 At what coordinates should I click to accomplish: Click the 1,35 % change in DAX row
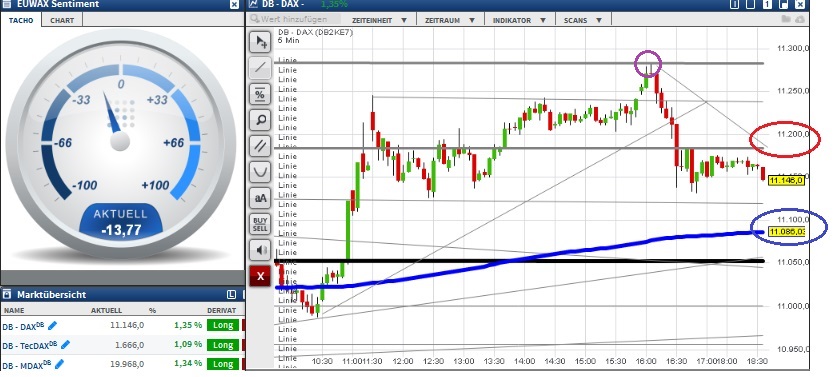pos(188,325)
